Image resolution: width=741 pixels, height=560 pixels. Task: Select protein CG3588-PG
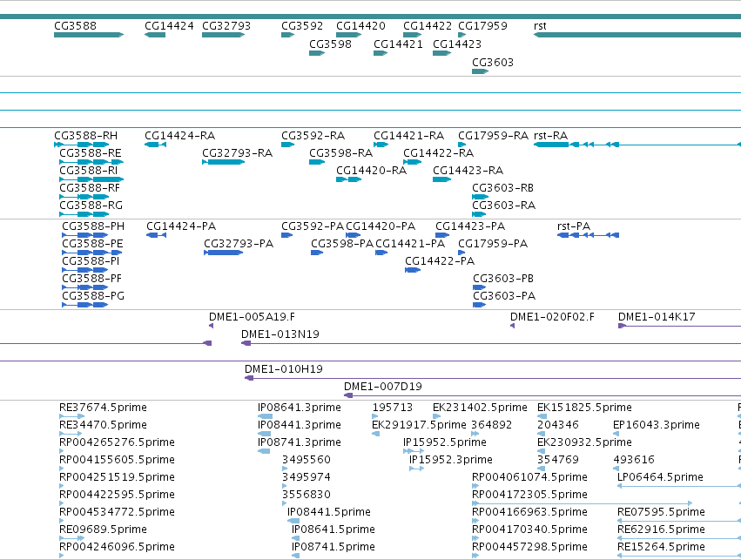pos(85,306)
